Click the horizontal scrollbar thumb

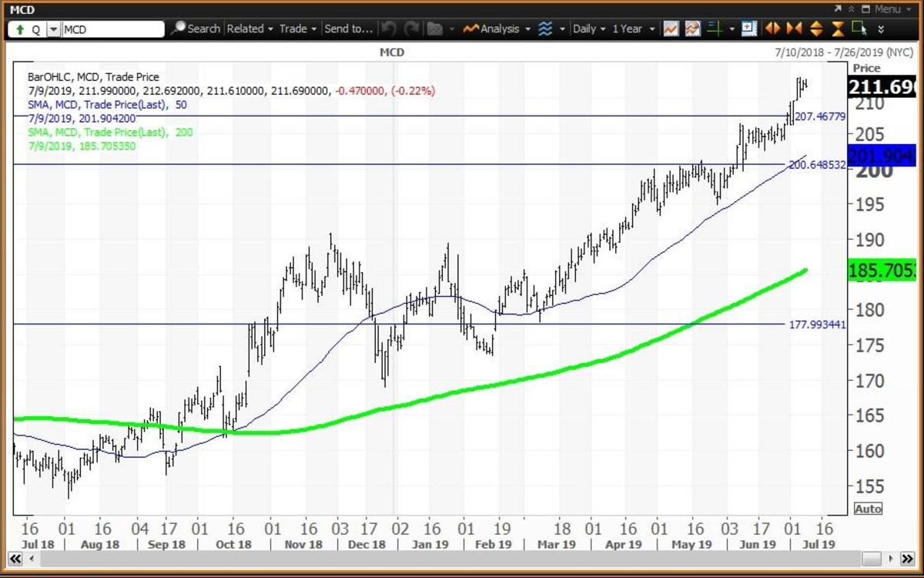point(871,559)
